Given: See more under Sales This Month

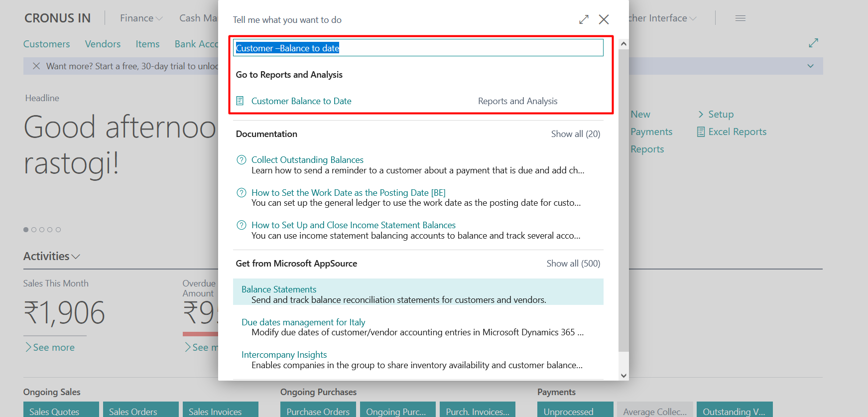Looking at the screenshot, I should point(50,347).
